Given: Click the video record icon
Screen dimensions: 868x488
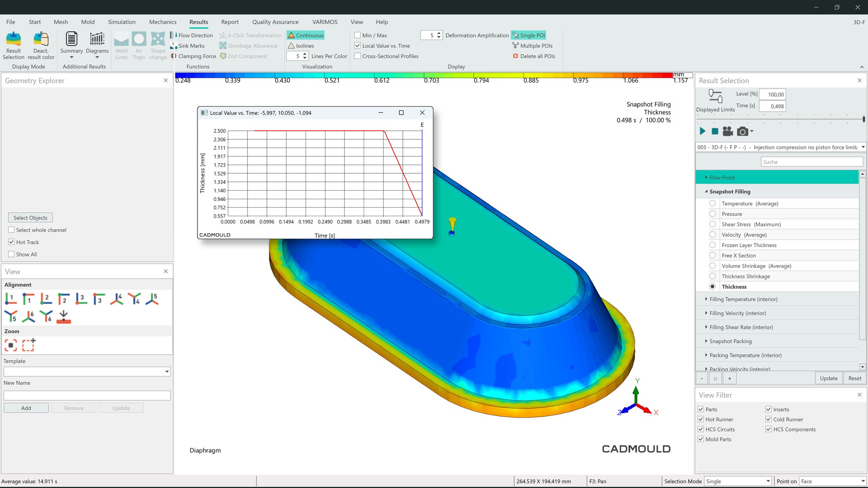Looking at the screenshot, I should [x=728, y=132].
